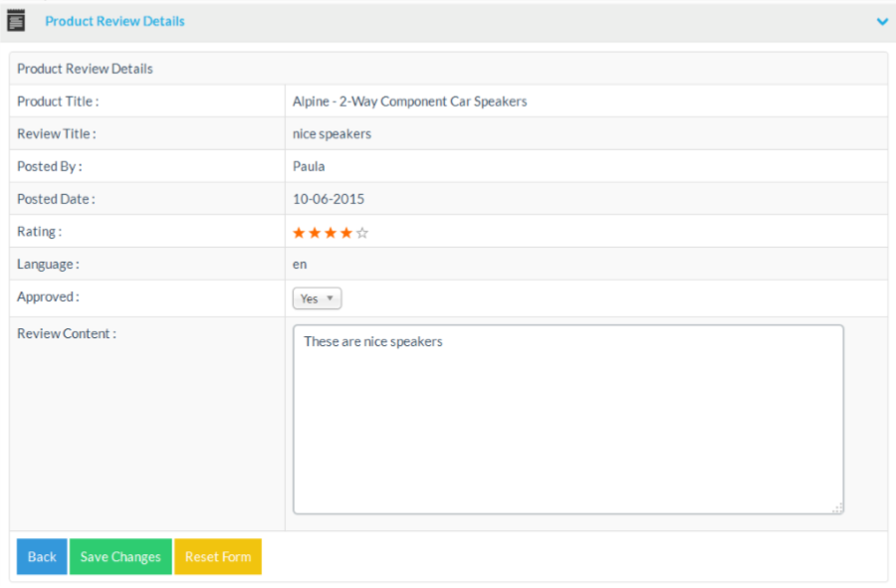Click the document list icon in the panel header

pyautogui.click(x=16, y=21)
